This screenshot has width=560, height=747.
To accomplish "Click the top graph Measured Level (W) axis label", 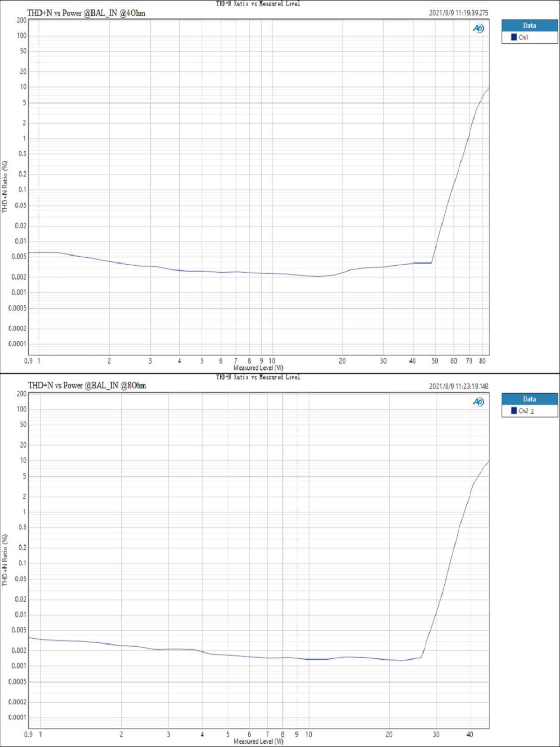I will tap(259, 368).
